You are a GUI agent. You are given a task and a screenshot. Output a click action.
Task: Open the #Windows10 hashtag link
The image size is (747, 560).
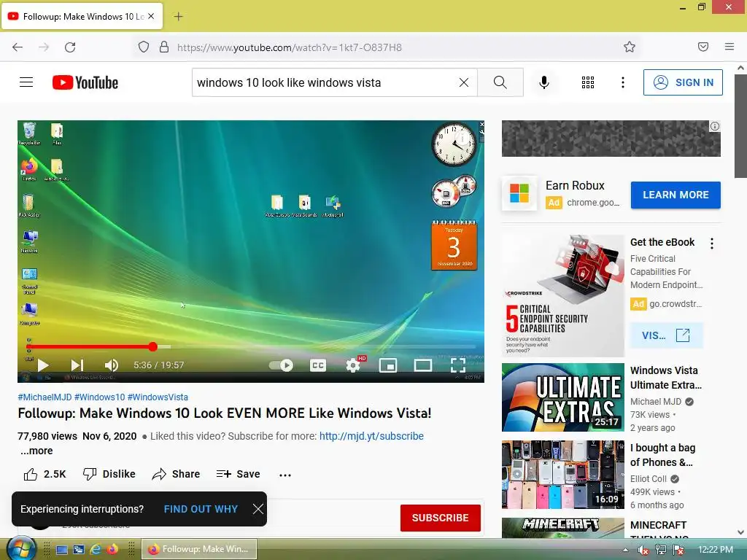pyautogui.click(x=99, y=397)
